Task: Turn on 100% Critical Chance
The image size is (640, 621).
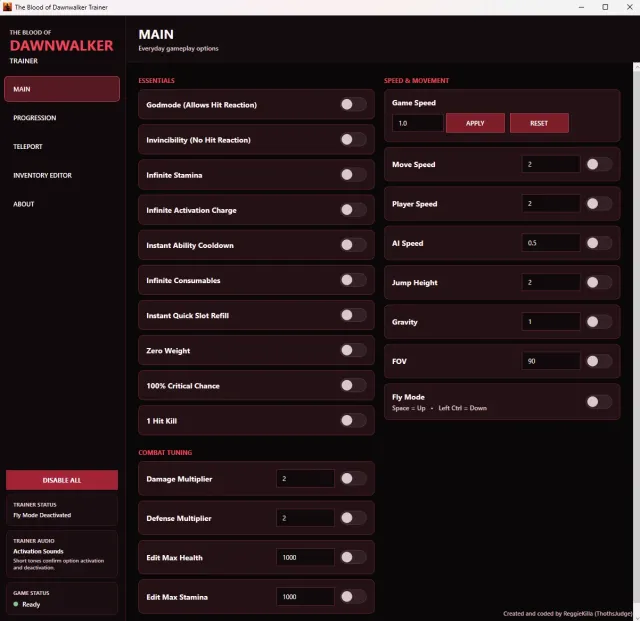Action: click(x=353, y=385)
